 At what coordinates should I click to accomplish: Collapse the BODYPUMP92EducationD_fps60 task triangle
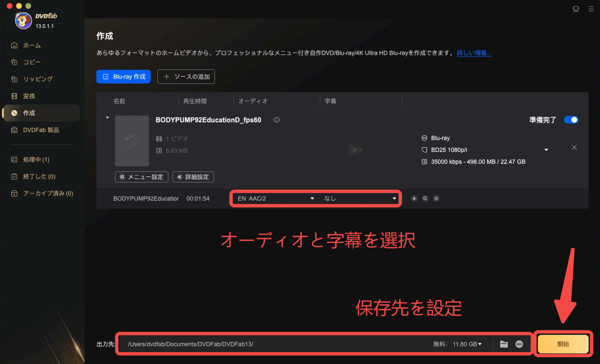point(107,118)
